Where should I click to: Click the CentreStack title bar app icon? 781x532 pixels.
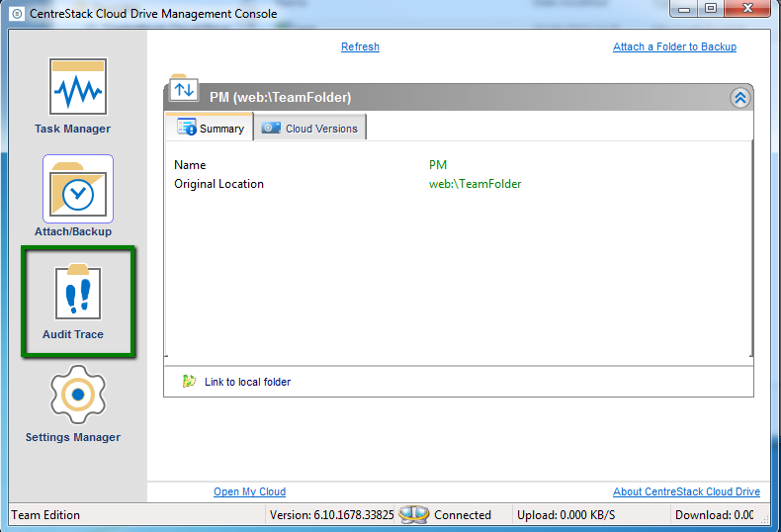17,14
